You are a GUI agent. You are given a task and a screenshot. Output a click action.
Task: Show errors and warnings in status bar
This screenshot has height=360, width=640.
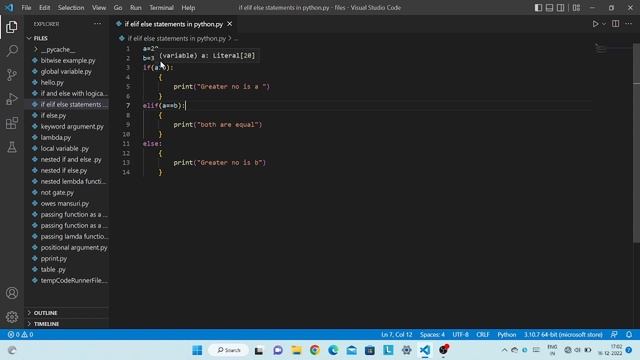tap(20, 335)
